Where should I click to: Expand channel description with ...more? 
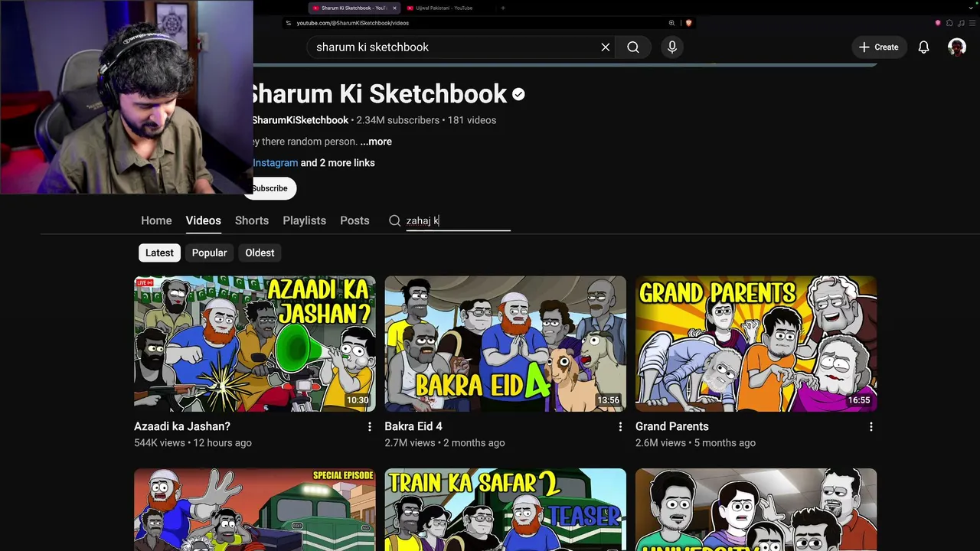(x=376, y=142)
